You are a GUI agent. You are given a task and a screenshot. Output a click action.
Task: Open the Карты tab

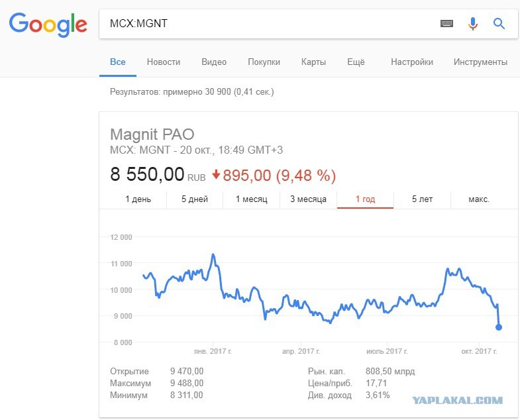coord(313,62)
